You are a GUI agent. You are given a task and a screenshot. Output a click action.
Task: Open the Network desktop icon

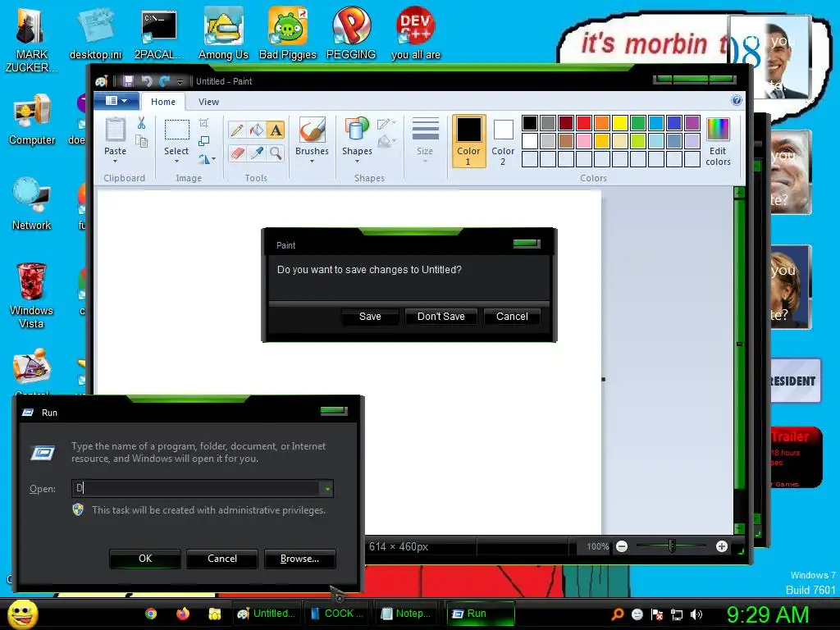click(x=32, y=203)
